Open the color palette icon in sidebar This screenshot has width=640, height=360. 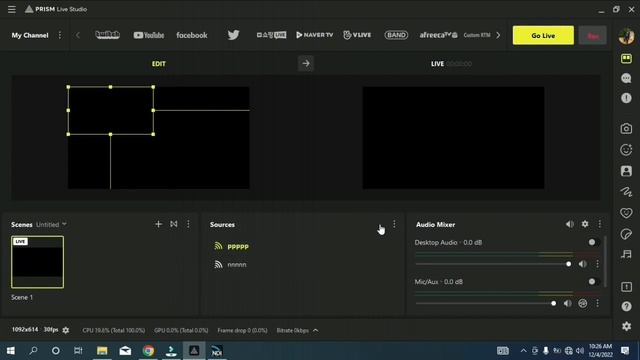click(626, 234)
